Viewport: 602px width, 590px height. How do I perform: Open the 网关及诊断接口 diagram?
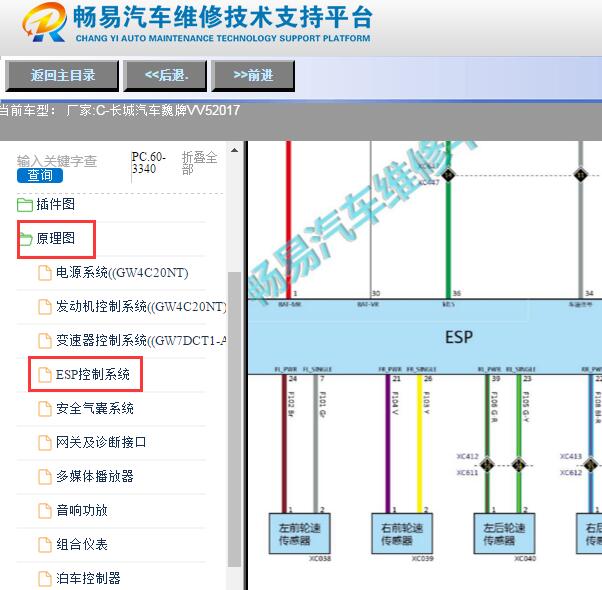101,442
